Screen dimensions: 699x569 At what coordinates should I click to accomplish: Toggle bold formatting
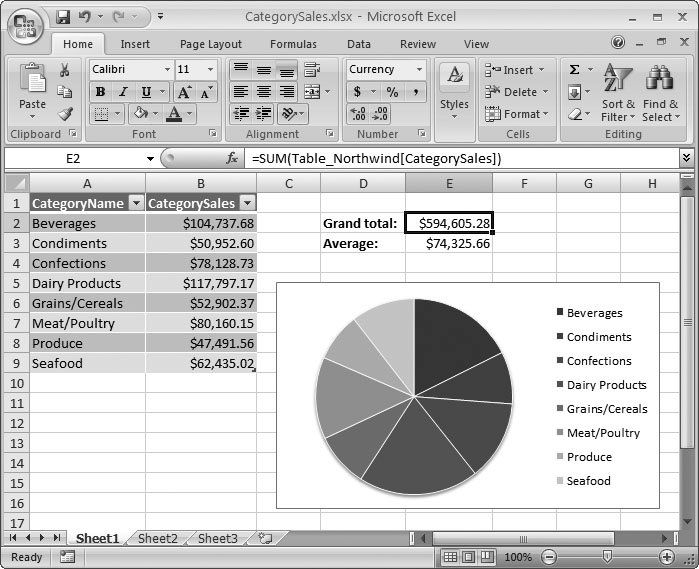(x=101, y=92)
